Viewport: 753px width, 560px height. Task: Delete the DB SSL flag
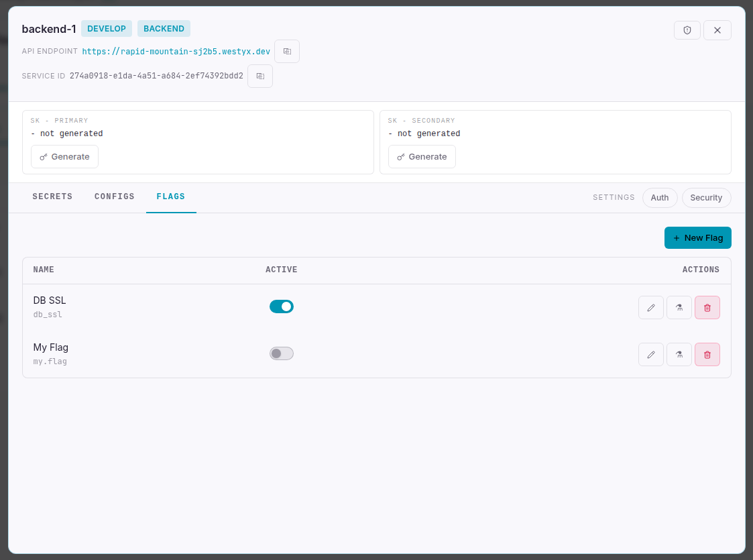coord(707,308)
